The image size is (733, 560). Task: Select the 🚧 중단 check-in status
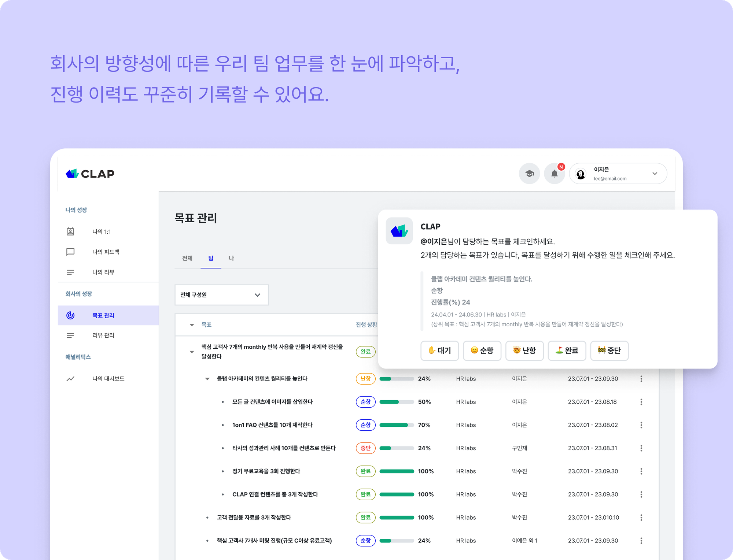(609, 351)
